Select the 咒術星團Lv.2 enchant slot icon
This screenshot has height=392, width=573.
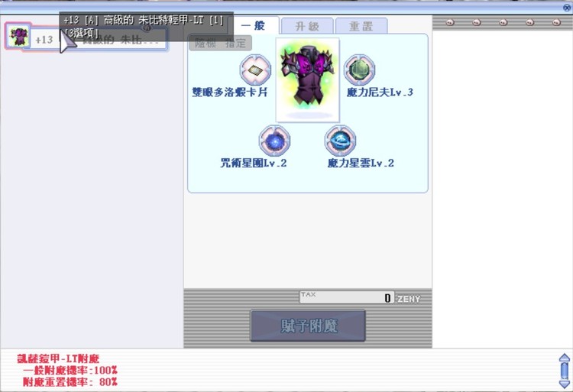274,141
